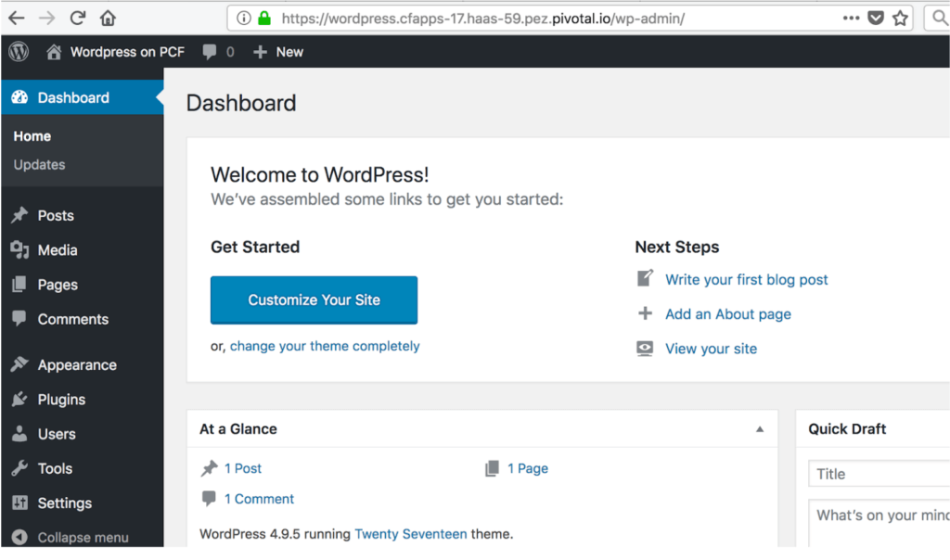Image resolution: width=950 pixels, height=560 pixels.
Task: Click the Customize Your Site button
Action: tap(314, 300)
